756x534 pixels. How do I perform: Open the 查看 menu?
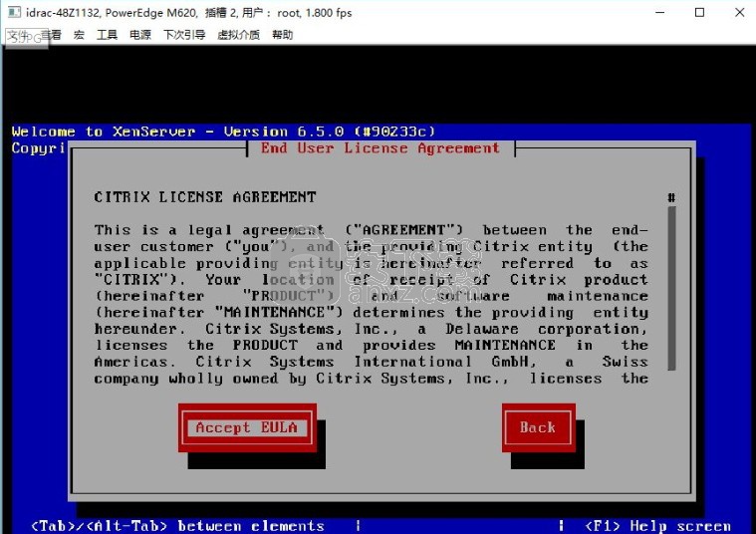pyautogui.click(x=51, y=35)
